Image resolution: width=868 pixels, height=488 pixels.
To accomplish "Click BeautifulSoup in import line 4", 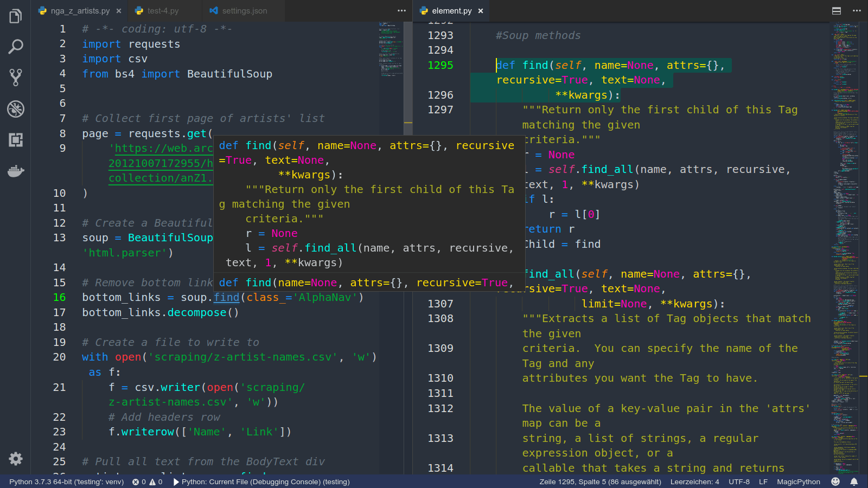I will 229,74.
